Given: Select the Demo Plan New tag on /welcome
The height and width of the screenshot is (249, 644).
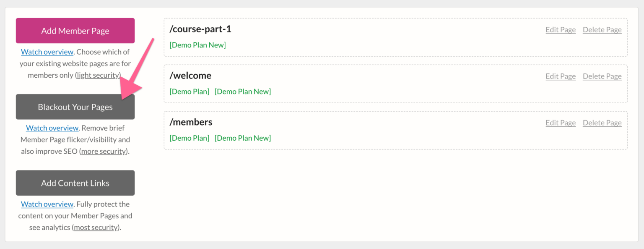Looking at the screenshot, I should coord(243,91).
